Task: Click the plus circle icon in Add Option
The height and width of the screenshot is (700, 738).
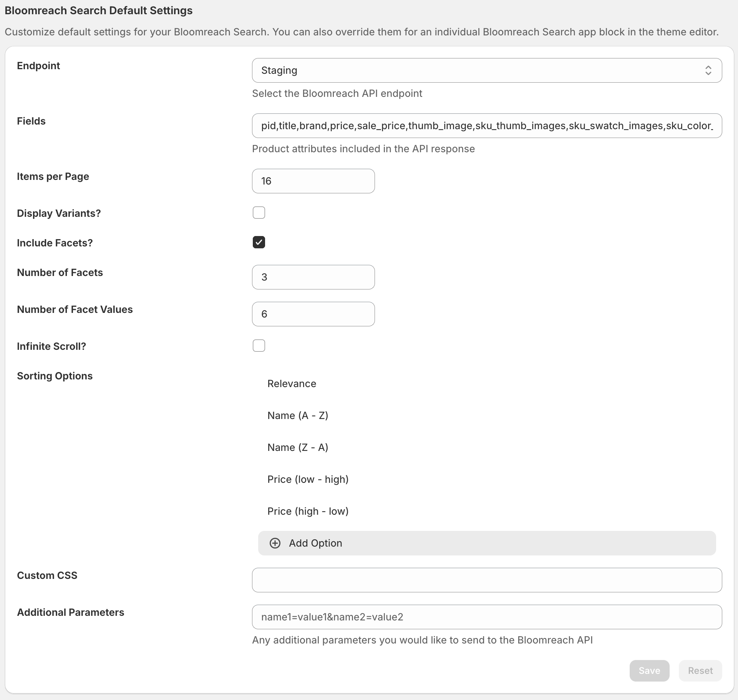Action: tap(275, 543)
